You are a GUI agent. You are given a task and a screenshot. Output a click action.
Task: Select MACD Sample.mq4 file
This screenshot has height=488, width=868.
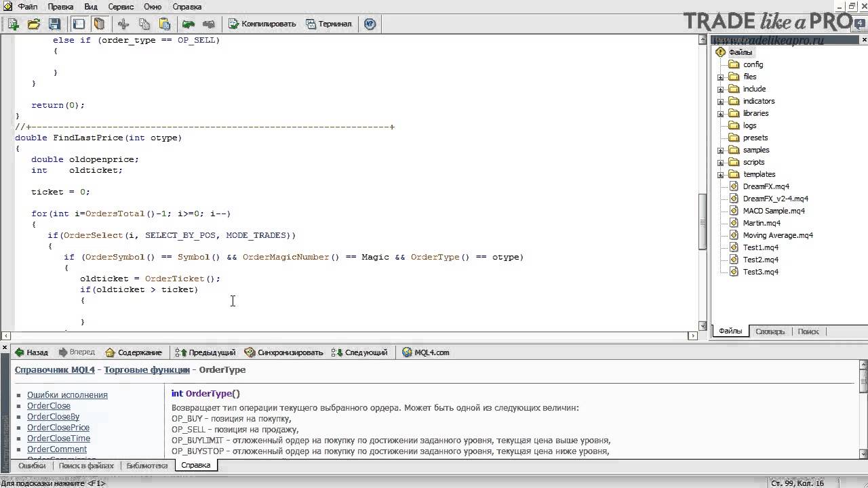(x=774, y=211)
